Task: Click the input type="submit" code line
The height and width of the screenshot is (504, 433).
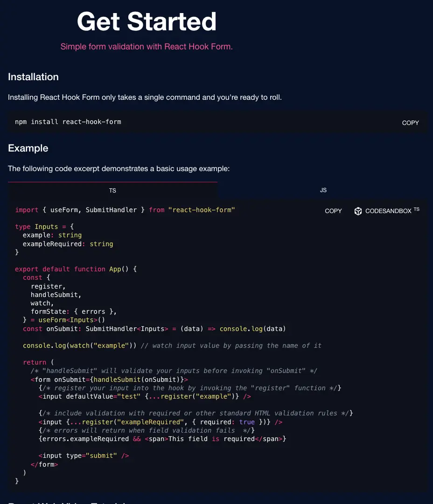Action: [84, 456]
